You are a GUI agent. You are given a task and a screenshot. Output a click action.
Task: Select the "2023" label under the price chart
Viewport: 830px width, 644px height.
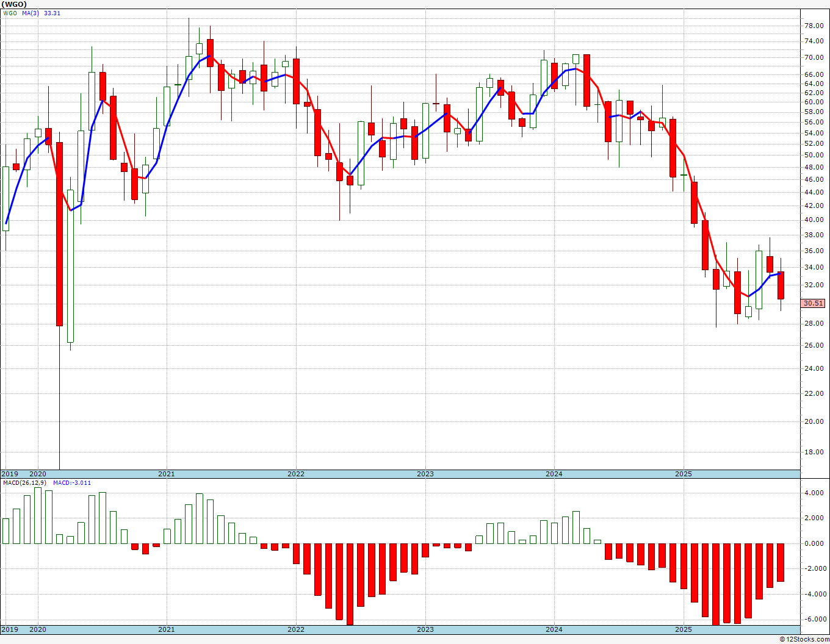pos(425,474)
